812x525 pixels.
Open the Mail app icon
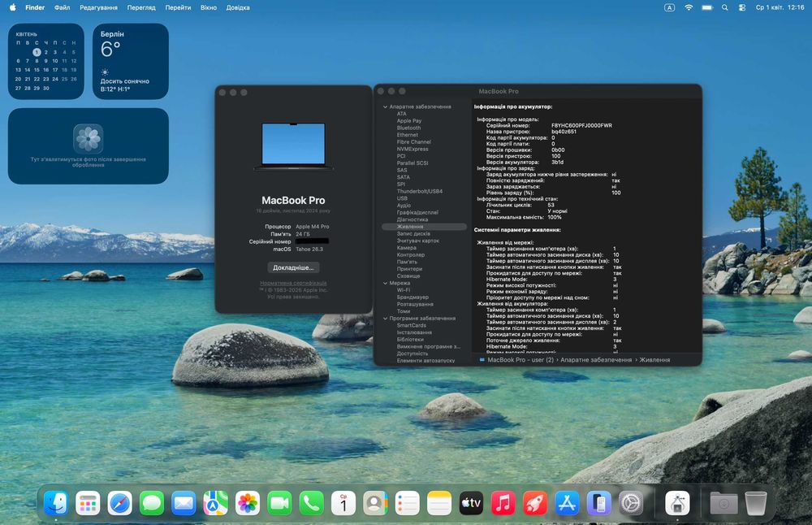(x=184, y=503)
